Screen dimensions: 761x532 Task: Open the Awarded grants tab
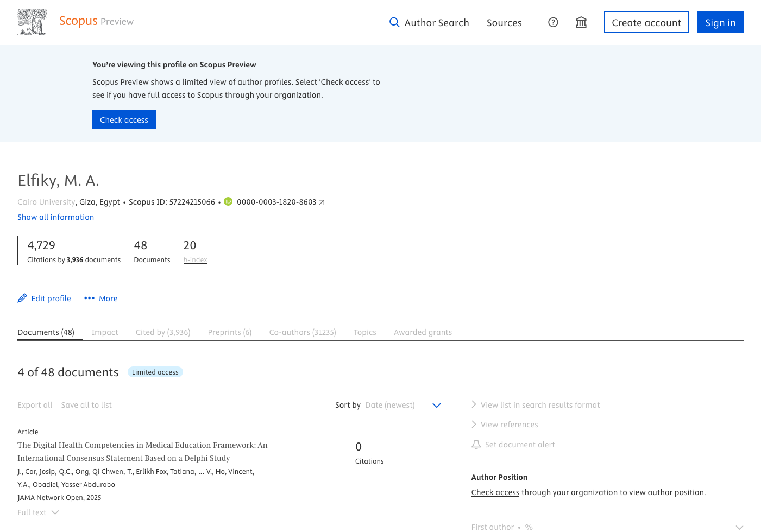(x=423, y=332)
